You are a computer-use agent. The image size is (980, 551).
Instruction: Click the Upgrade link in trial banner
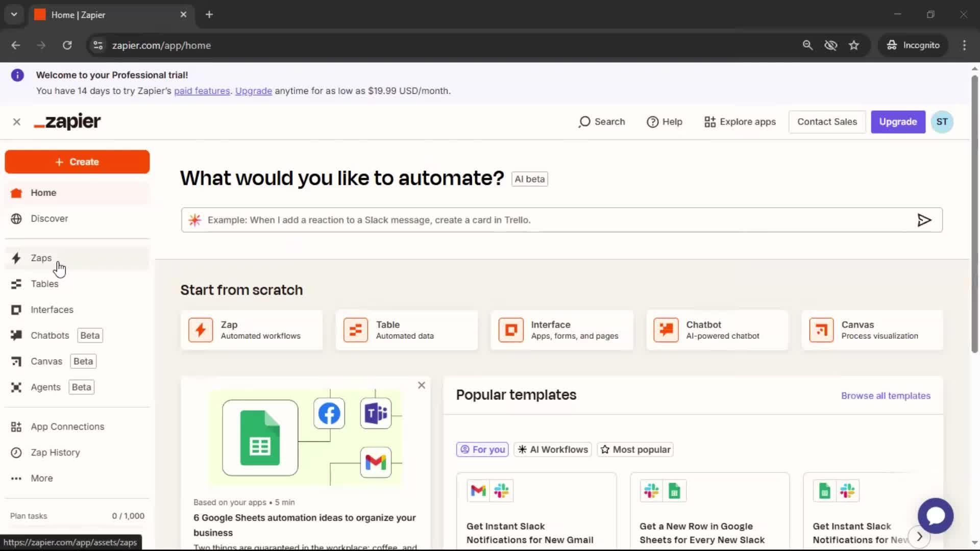[x=254, y=91]
